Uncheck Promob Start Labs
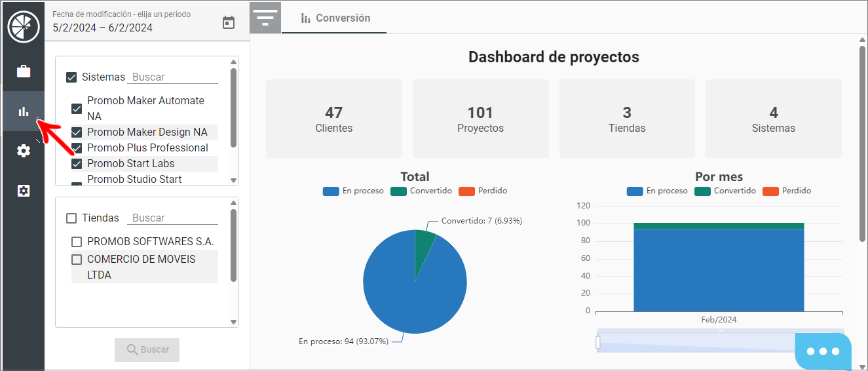The width and height of the screenshot is (868, 371). coord(77,164)
